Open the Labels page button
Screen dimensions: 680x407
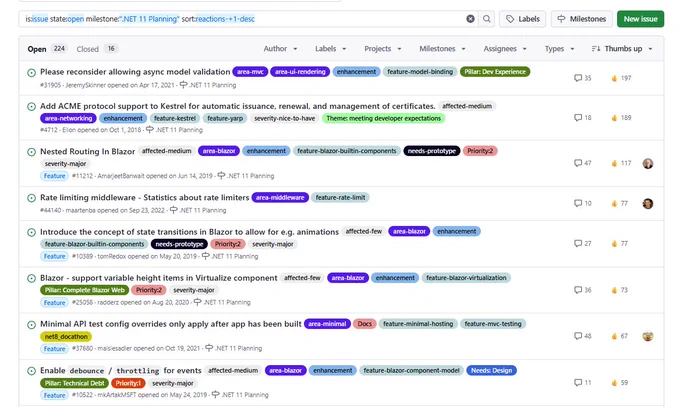(x=523, y=19)
